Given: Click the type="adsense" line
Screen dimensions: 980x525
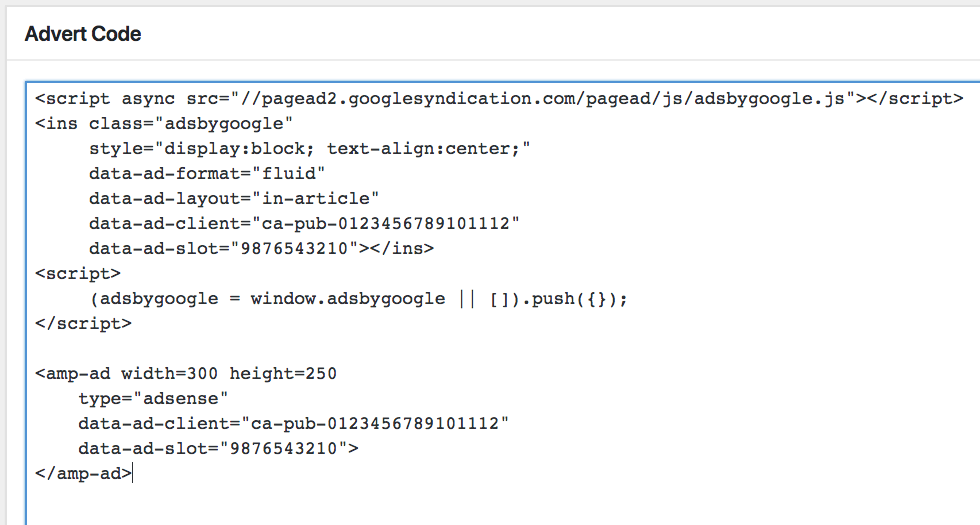Looking at the screenshot, I should (153, 399).
